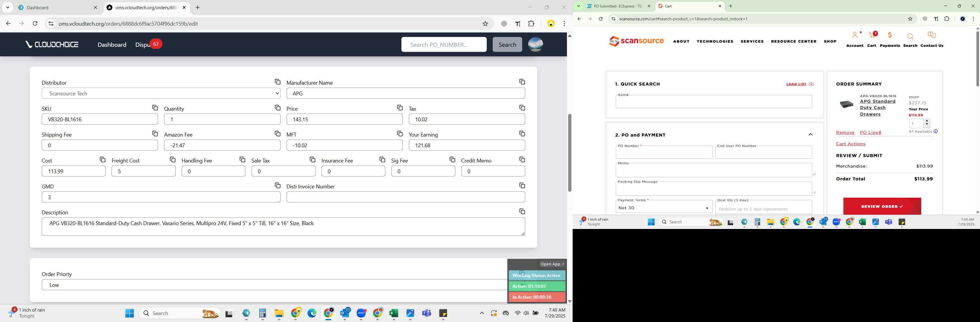This screenshot has height=322, width=980.
Task: Focus the PO Number field
Action: pyautogui.click(x=664, y=152)
